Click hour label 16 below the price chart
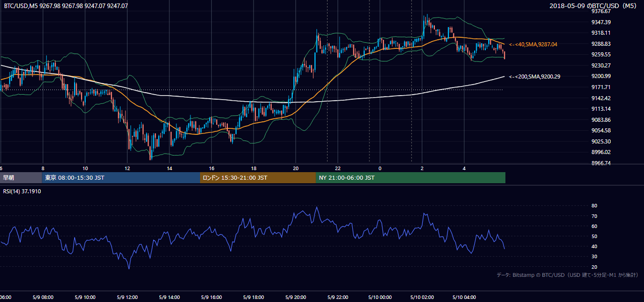Image resolution: width=644 pixels, height=302 pixels. 212,169
